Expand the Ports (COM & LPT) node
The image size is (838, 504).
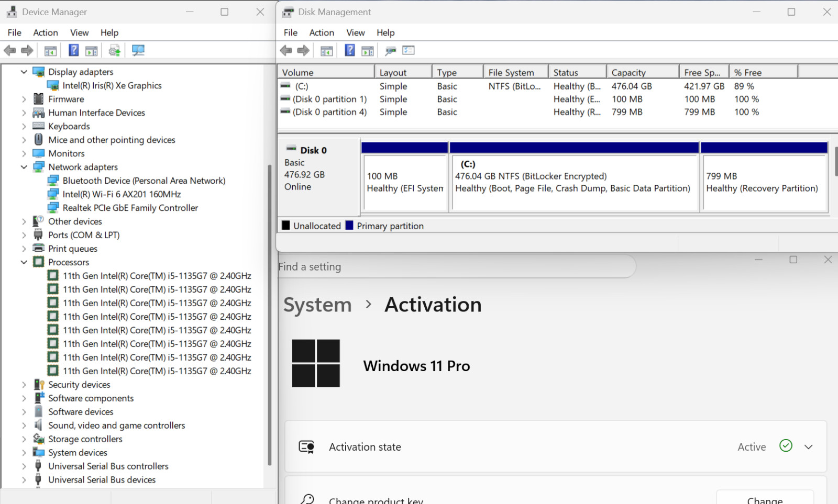[x=24, y=235]
